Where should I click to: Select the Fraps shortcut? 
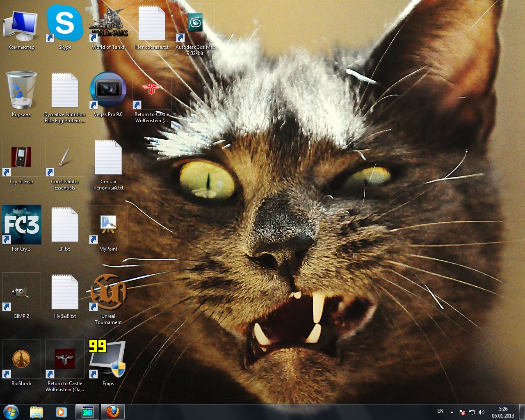108,359
